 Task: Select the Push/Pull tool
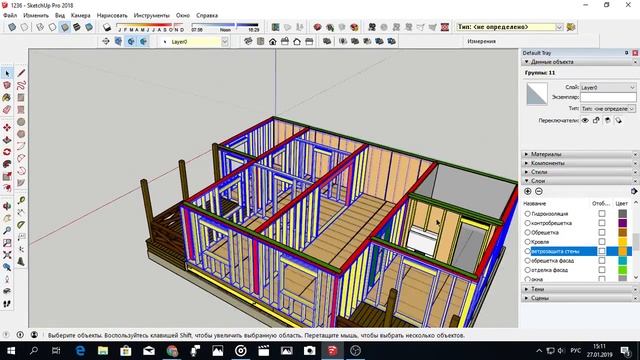[x=7, y=140]
